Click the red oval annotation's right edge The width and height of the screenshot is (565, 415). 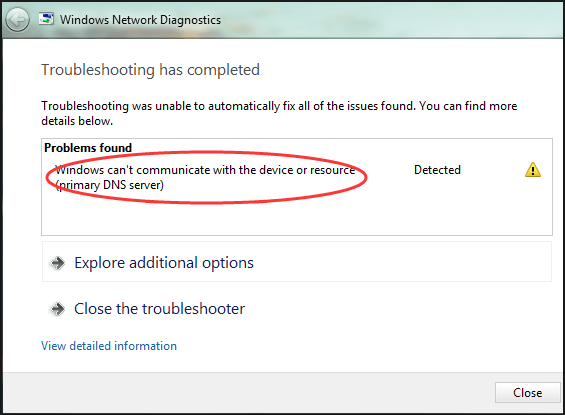(x=366, y=177)
